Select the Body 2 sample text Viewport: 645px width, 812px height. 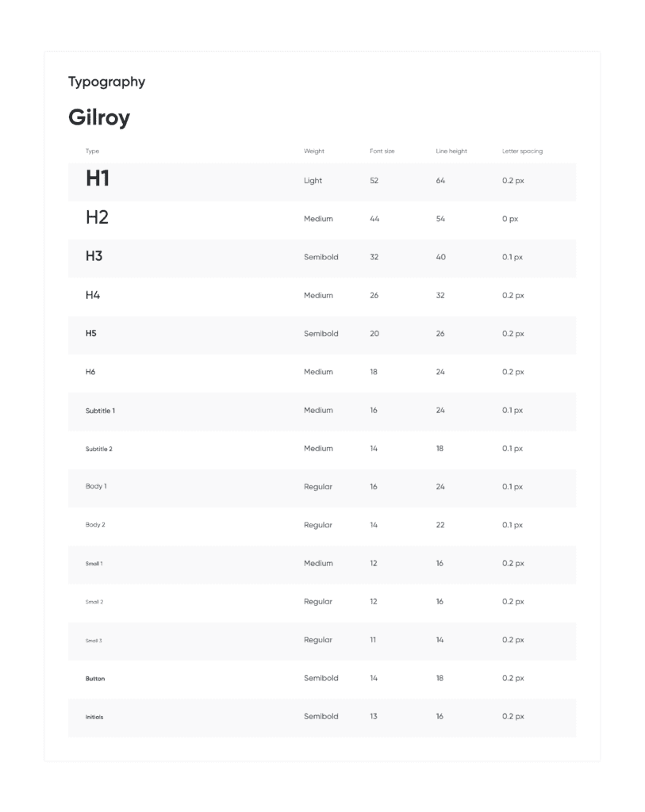[x=95, y=525]
